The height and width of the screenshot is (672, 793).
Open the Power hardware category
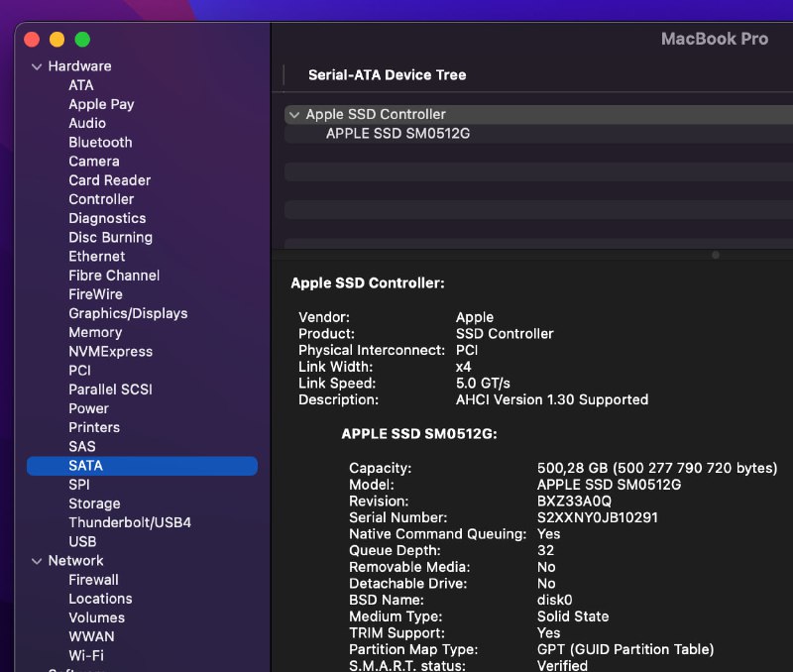pyautogui.click(x=88, y=408)
